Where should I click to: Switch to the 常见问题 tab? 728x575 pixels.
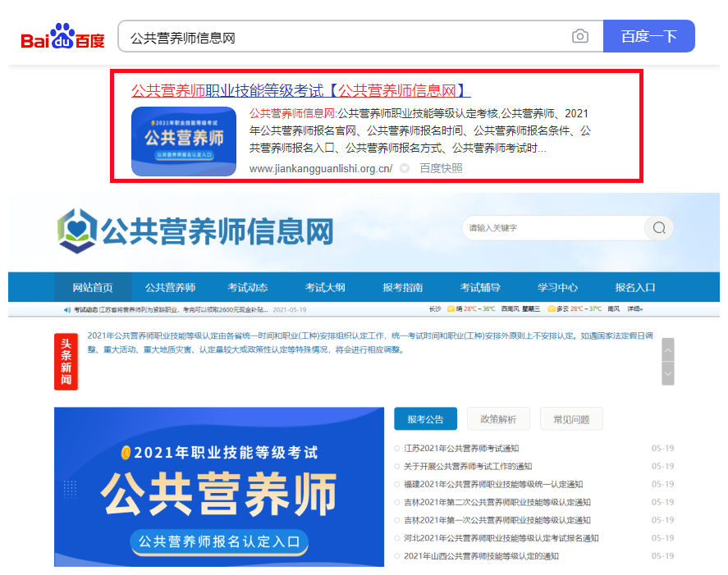pos(571,419)
